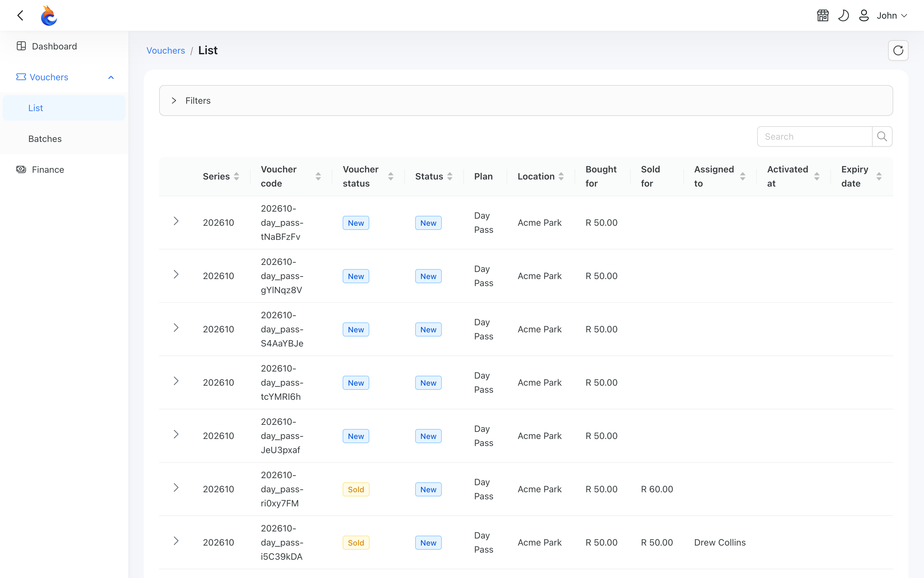Screen dimensions: 924x578
Task: Open Batches in the sidebar
Action: 64,139
